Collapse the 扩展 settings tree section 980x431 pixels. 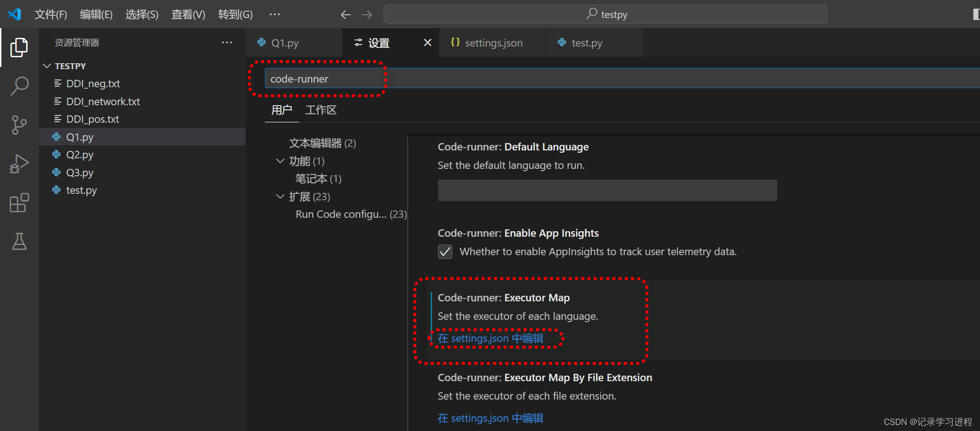pyautogui.click(x=280, y=196)
